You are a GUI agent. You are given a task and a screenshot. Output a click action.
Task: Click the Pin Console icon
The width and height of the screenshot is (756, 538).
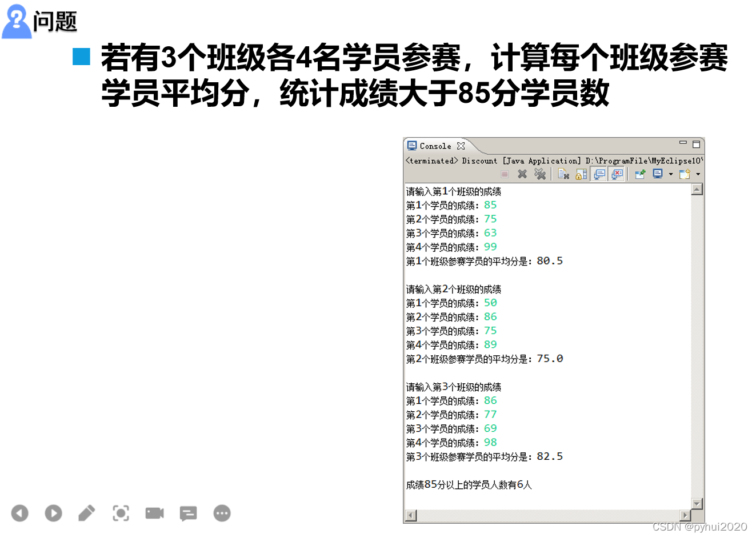tap(640, 174)
